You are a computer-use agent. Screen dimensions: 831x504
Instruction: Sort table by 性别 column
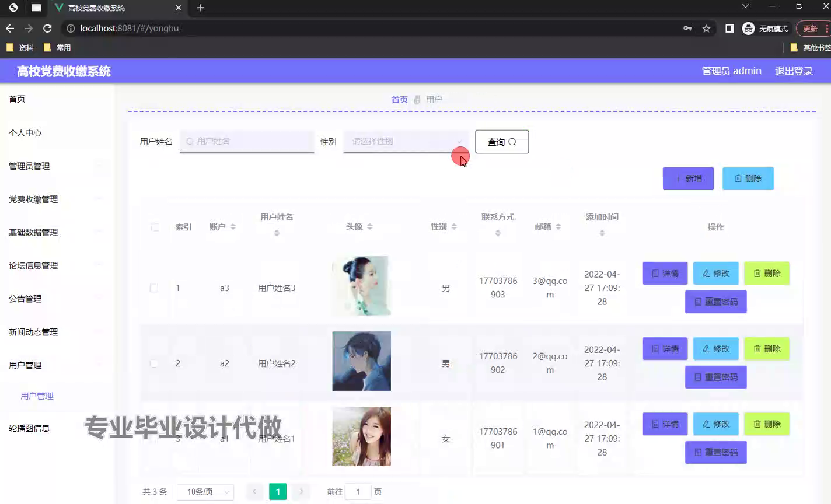pos(454,227)
